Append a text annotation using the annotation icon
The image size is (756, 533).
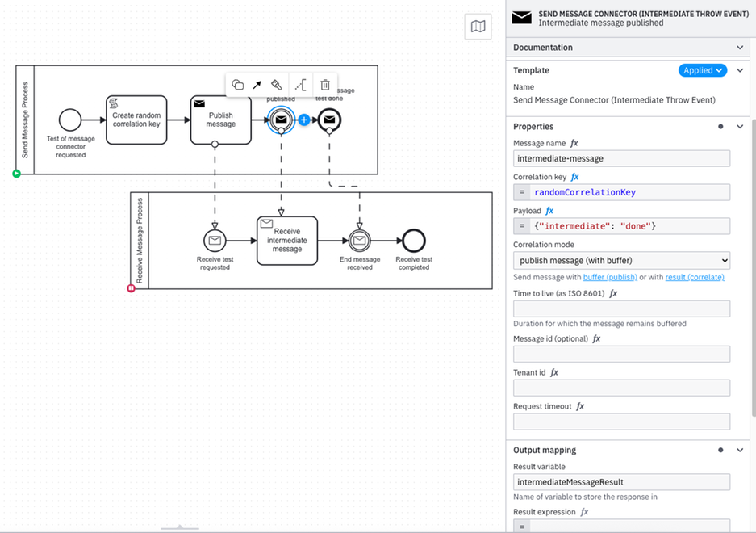point(300,85)
